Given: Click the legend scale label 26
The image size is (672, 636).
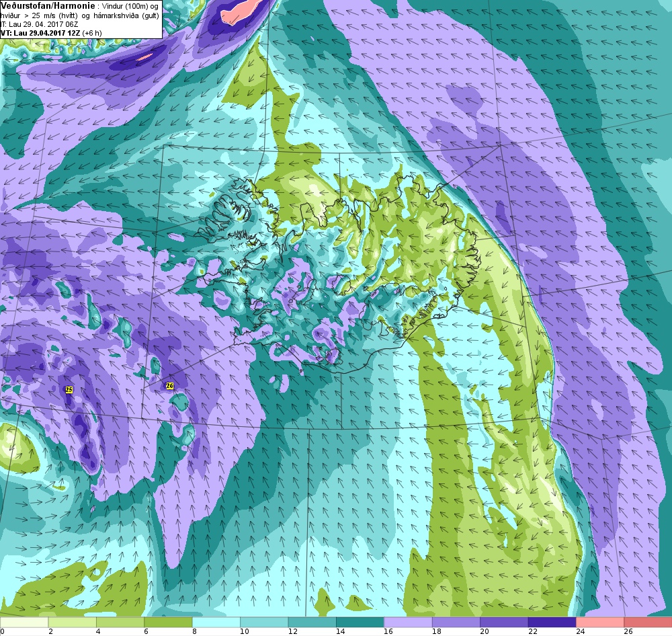Looking at the screenshot, I should pos(628,631).
